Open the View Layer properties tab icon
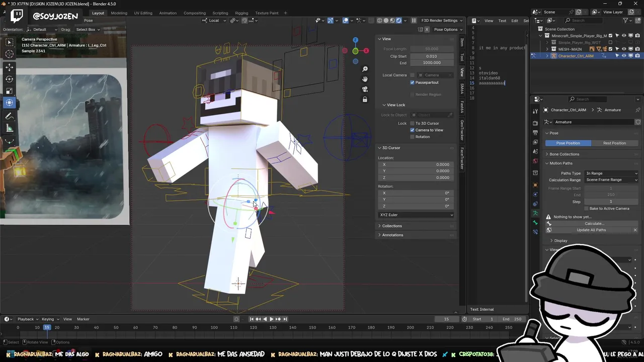The width and height of the screenshot is (644, 362). pos(535,142)
